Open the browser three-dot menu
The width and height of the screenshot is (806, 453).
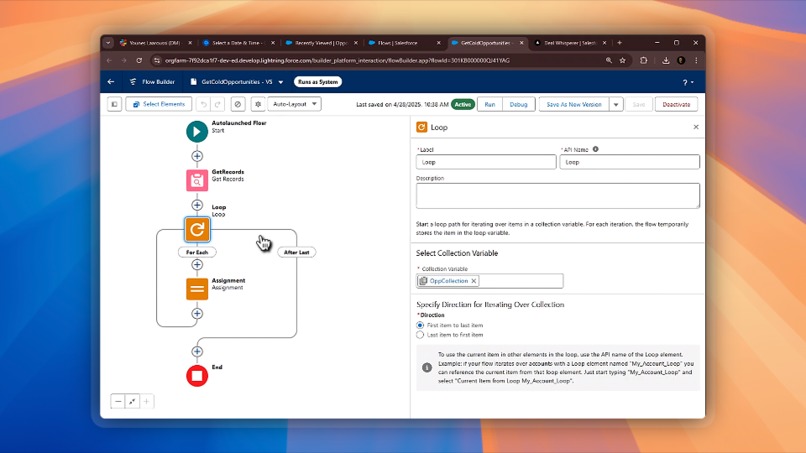point(696,60)
